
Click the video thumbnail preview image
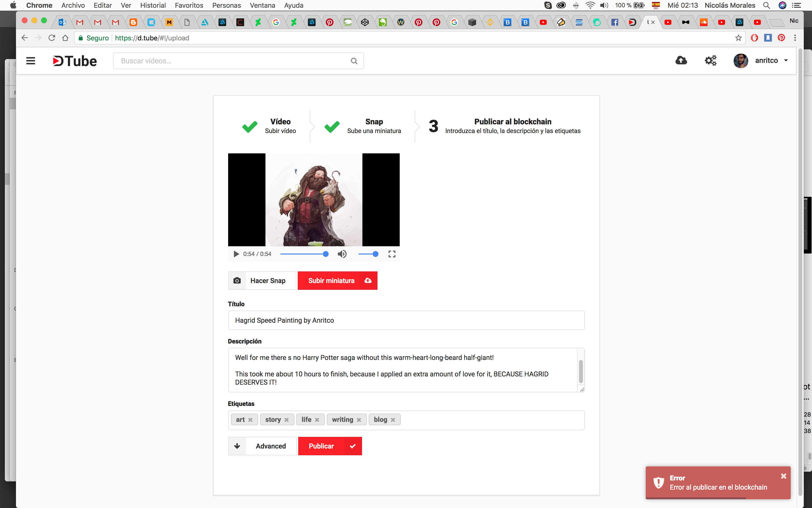314,200
